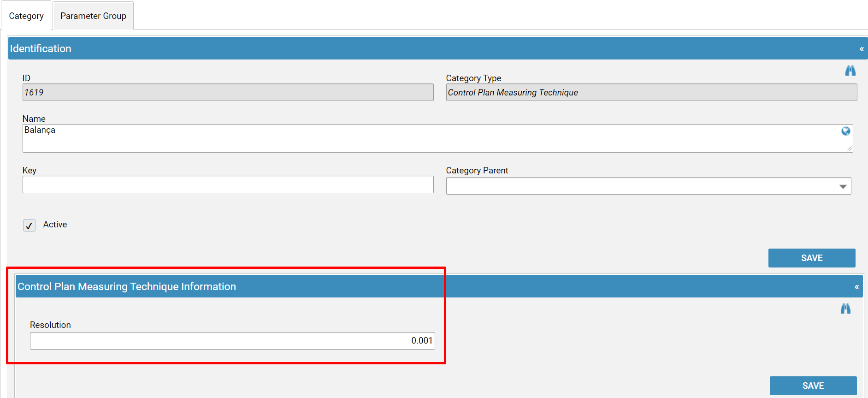Viewport: 868px width, 398px height.
Task: Click the Name textarea resize handle
Action: (849, 149)
